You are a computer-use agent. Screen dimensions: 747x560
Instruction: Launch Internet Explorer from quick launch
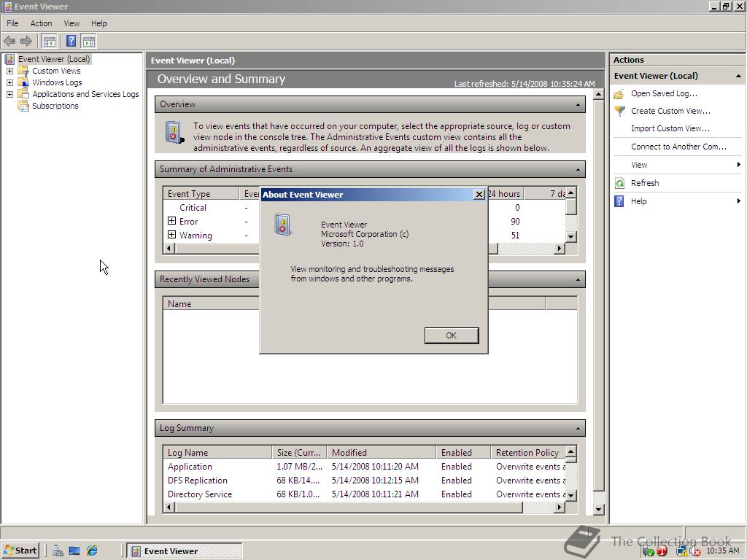pyautogui.click(x=91, y=551)
